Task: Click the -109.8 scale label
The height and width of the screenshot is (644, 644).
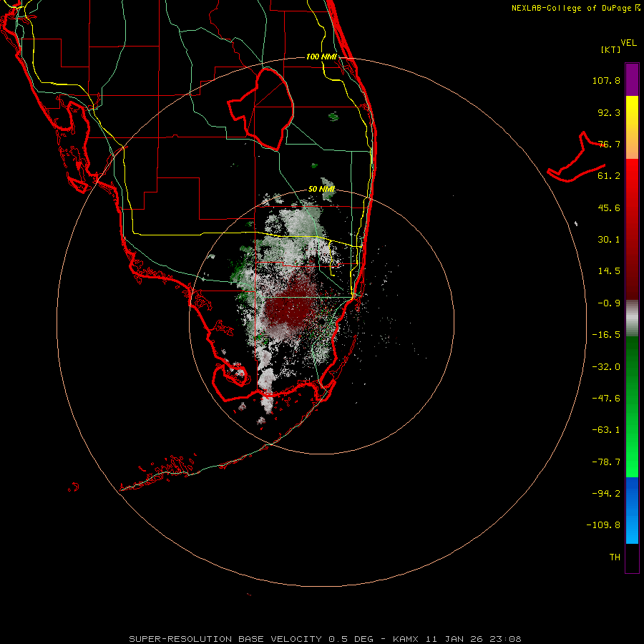Action: (603, 525)
